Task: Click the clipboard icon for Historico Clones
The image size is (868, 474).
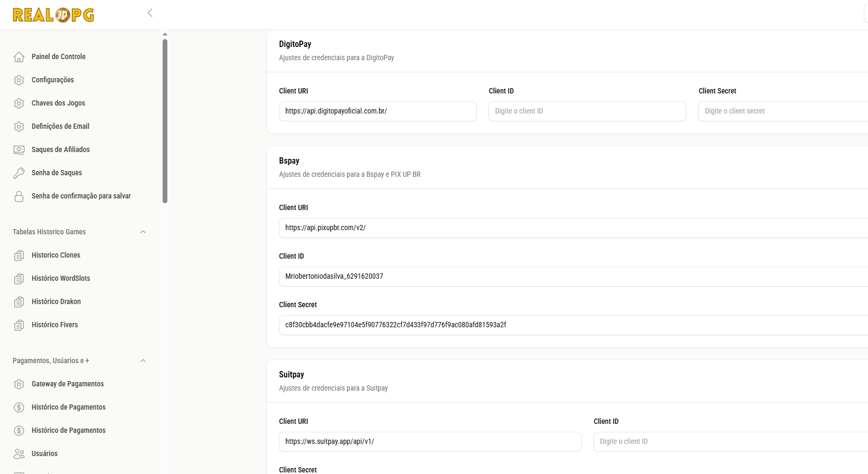Action: (x=19, y=255)
